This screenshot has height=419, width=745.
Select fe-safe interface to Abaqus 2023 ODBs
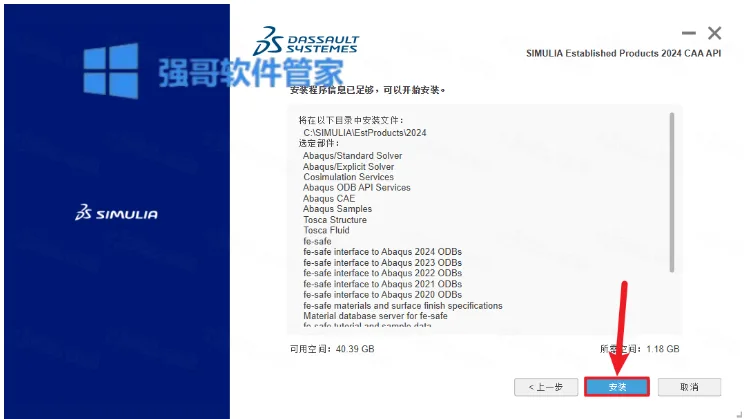point(382,262)
